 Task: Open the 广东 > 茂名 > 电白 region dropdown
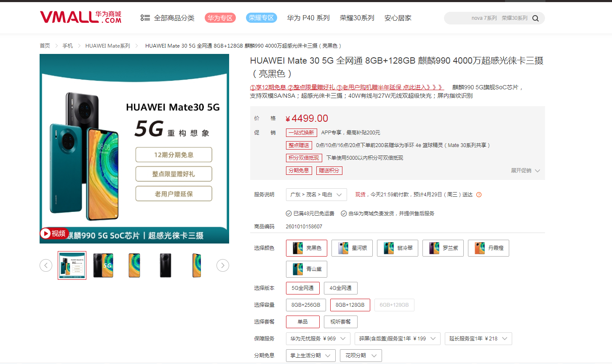coord(316,195)
